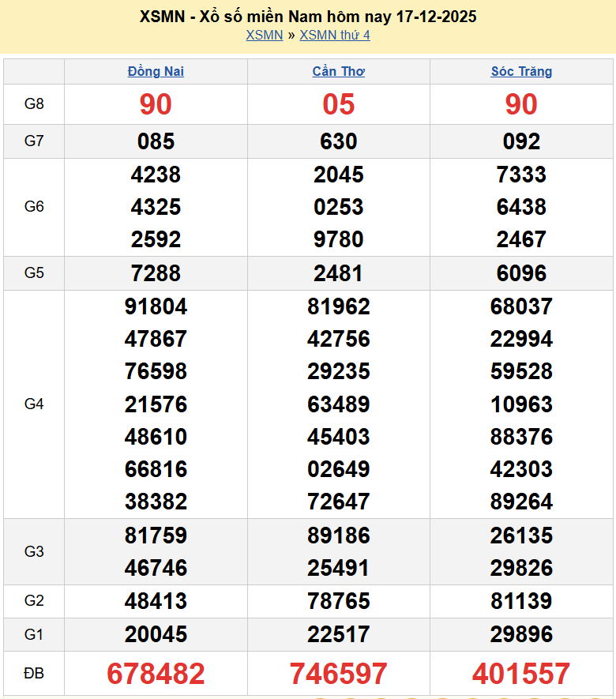Click the G4 row label
The width and height of the screenshot is (616, 699).
34,404
